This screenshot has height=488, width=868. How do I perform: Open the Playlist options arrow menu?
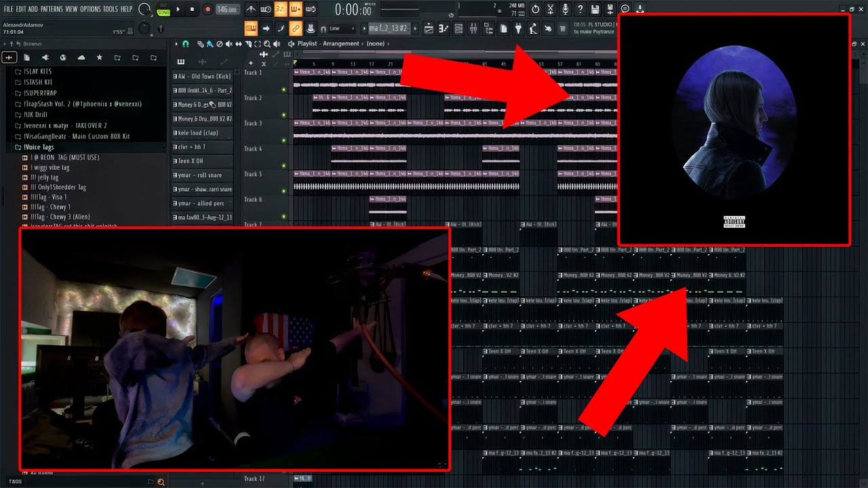point(176,43)
